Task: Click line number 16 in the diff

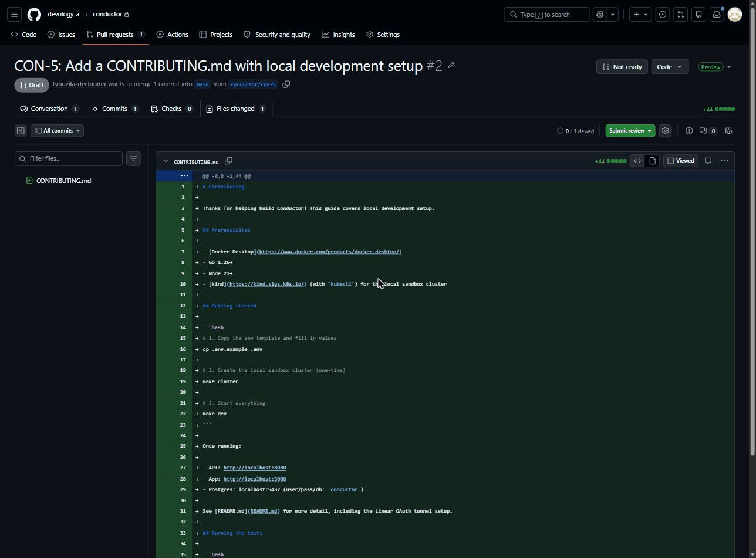Action: click(x=184, y=349)
